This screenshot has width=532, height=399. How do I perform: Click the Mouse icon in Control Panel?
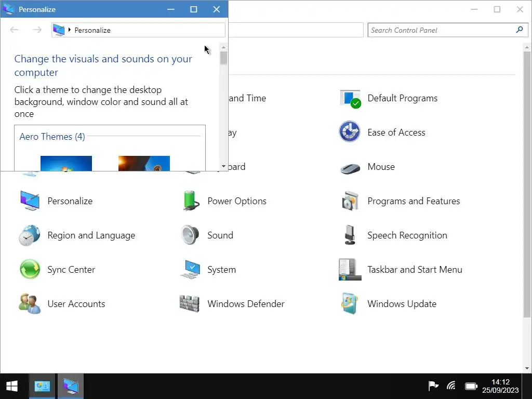coord(350,168)
